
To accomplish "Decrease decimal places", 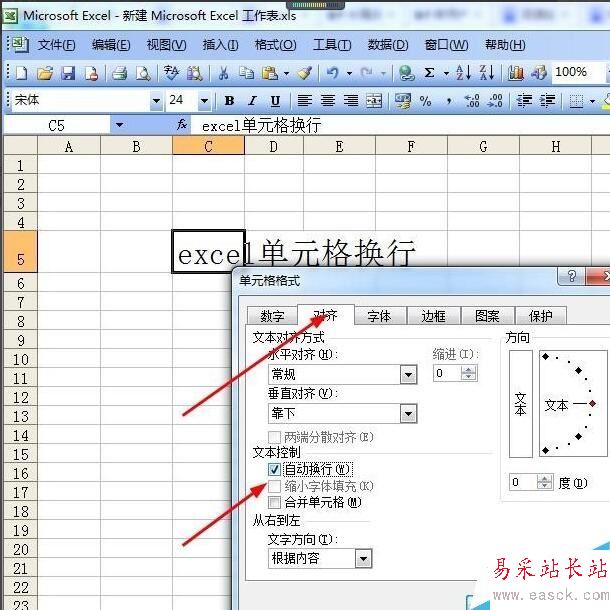I will [x=496, y=101].
